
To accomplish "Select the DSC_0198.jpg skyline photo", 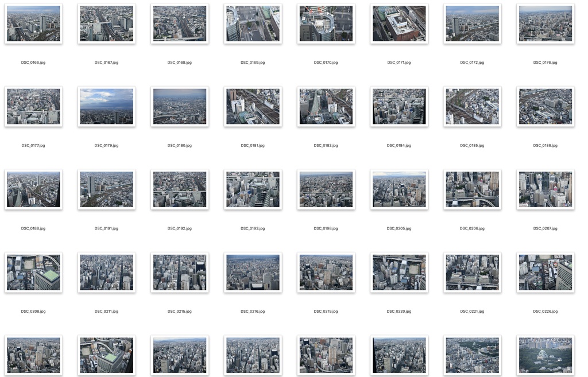I will tap(326, 189).
